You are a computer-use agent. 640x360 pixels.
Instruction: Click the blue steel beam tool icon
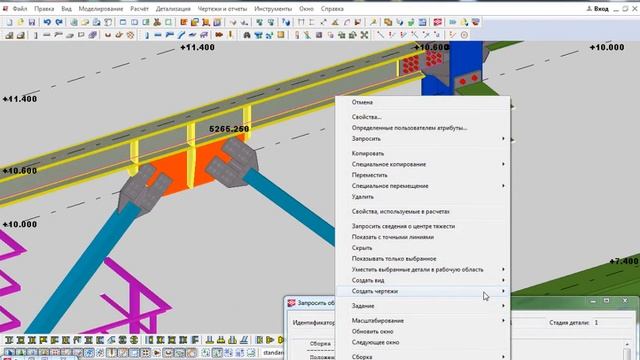pyautogui.click(x=158, y=35)
